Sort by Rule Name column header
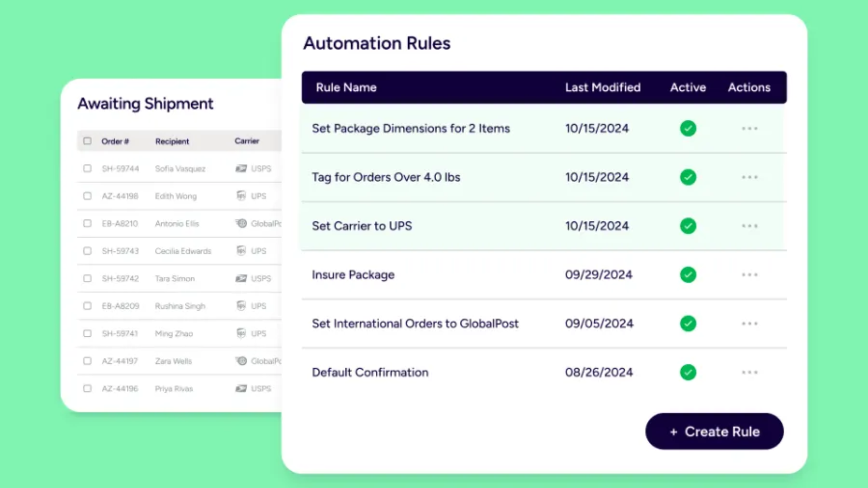The width and height of the screenshot is (868, 488). coord(346,88)
